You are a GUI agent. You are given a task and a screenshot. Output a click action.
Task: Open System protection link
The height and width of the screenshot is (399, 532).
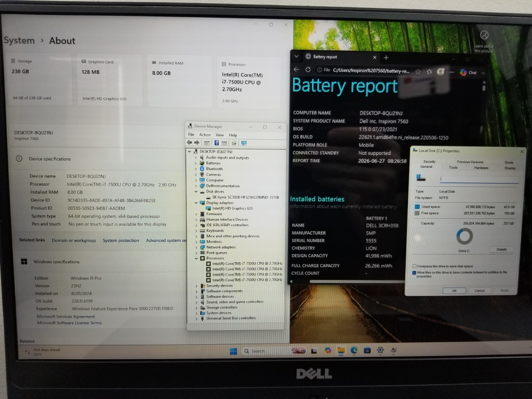pyautogui.click(x=121, y=240)
